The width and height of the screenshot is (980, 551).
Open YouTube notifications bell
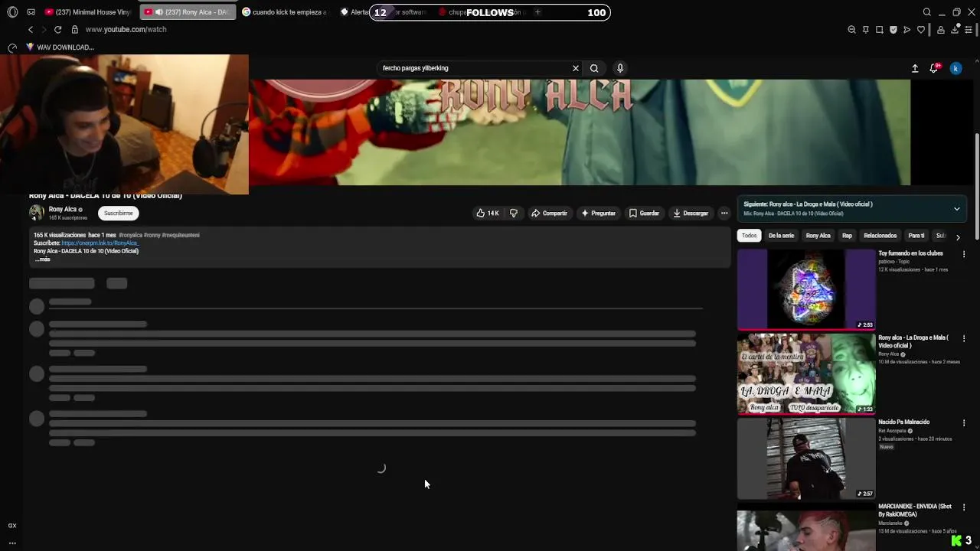(x=934, y=68)
